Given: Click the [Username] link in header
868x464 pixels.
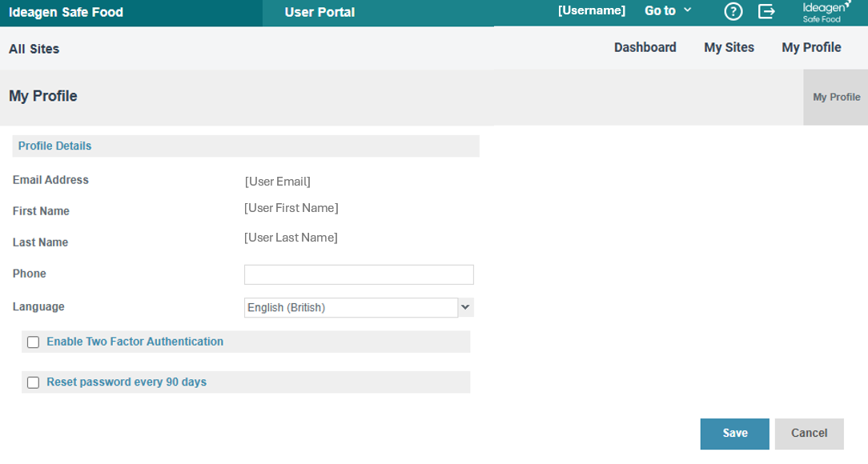Looking at the screenshot, I should pos(591,10).
